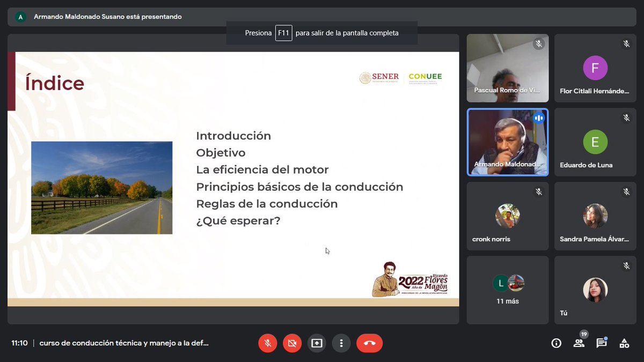Turn on camera with the red camera button

292,343
